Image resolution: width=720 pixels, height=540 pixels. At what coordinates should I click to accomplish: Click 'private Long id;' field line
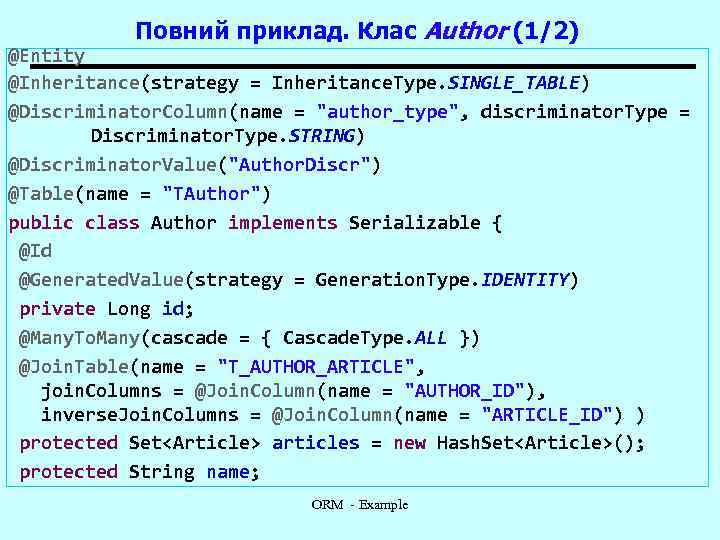106,309
